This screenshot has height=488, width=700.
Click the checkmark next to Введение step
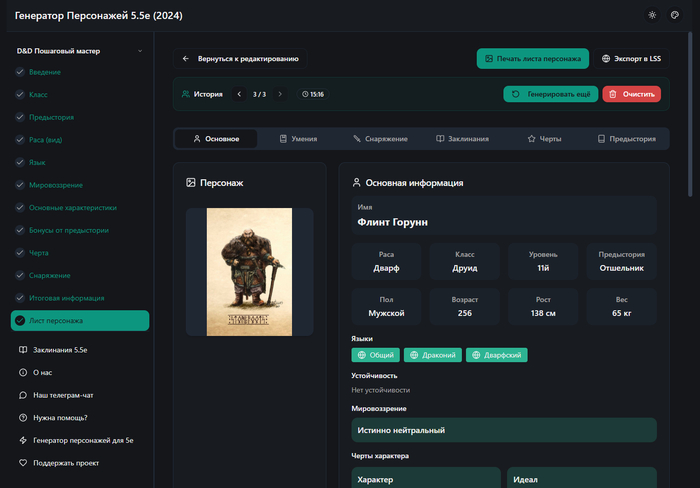point(20,72)
